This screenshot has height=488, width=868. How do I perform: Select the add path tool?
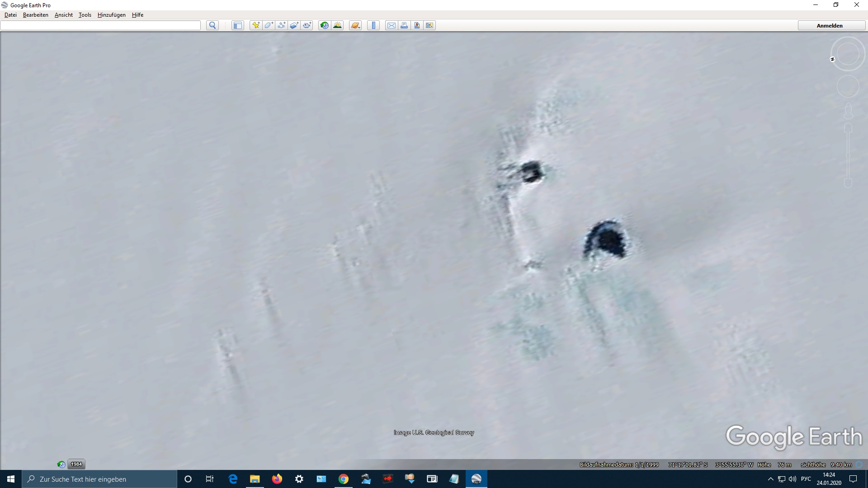point(281,25)
